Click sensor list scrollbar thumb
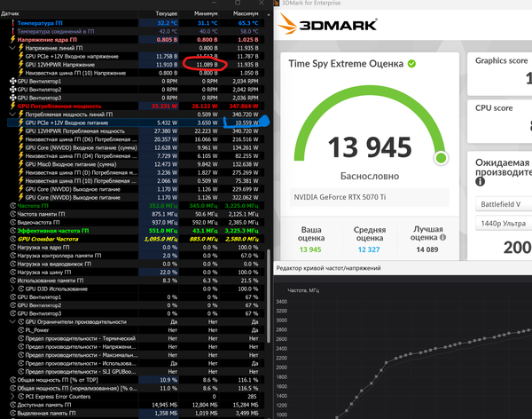 click(x=269, y=296)
